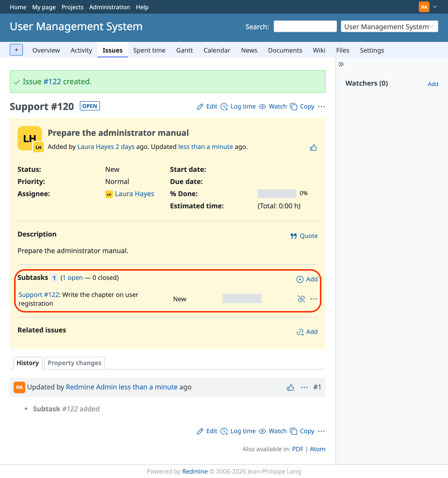Quote the issue description
The image size is (448, 478).
pos(304,236)
